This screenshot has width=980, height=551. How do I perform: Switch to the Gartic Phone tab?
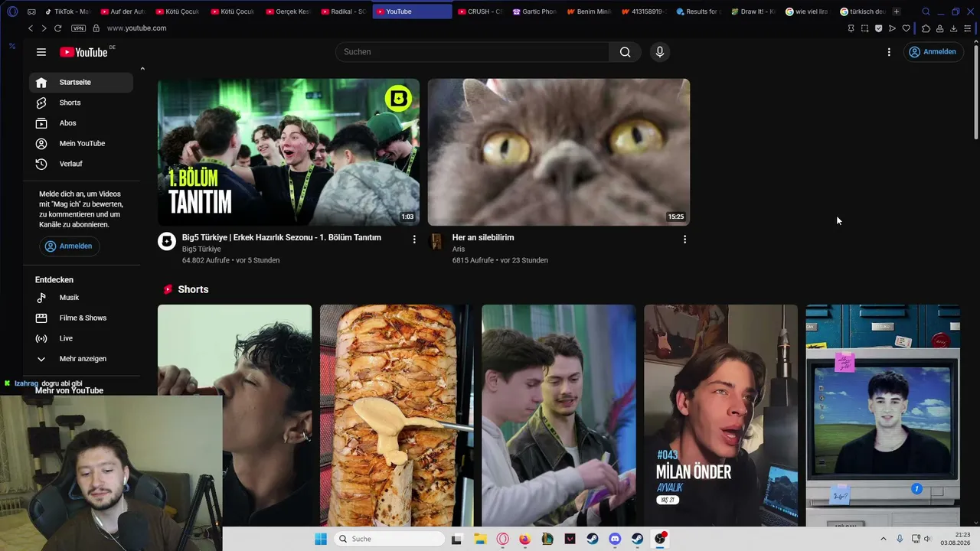[534, 11]
